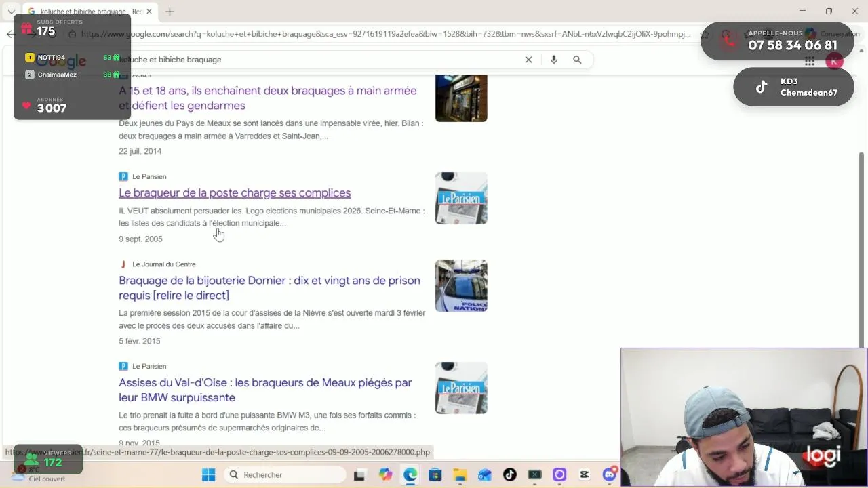Launch Copilot from the taskbar
Image resolution: width=868 pixels, height=488 pixels.
tap(385, 474)
